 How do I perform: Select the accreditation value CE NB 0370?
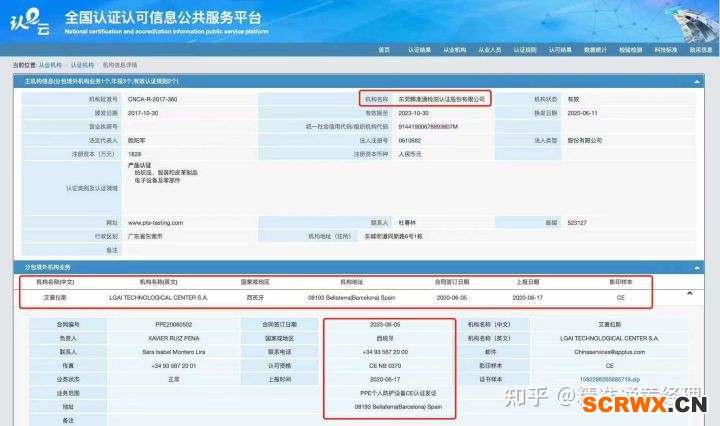click(x=385, y=366)
